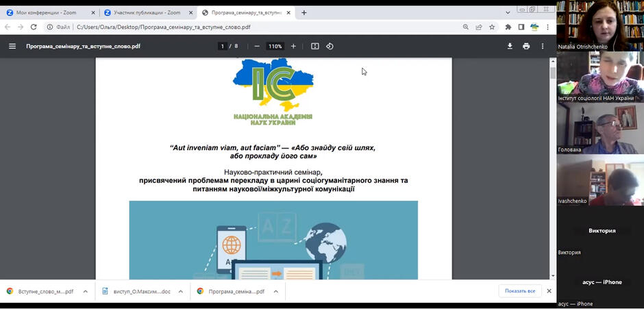This screenshot has height=309, width=644.
Task: Expand options for Вступне_слово pdf download
Action: click(x=86, y=291)
